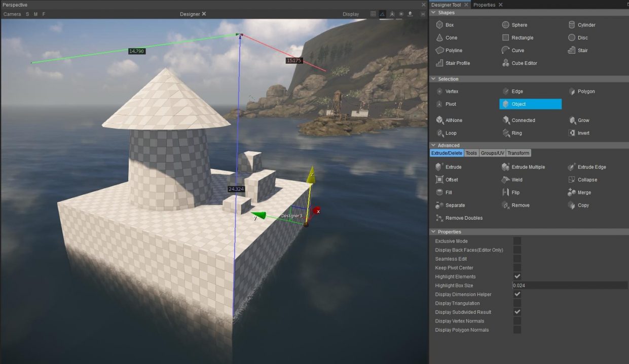Open the Properties panel tab
The width and height of the screenshot is (629, 364).
(484, 5)
